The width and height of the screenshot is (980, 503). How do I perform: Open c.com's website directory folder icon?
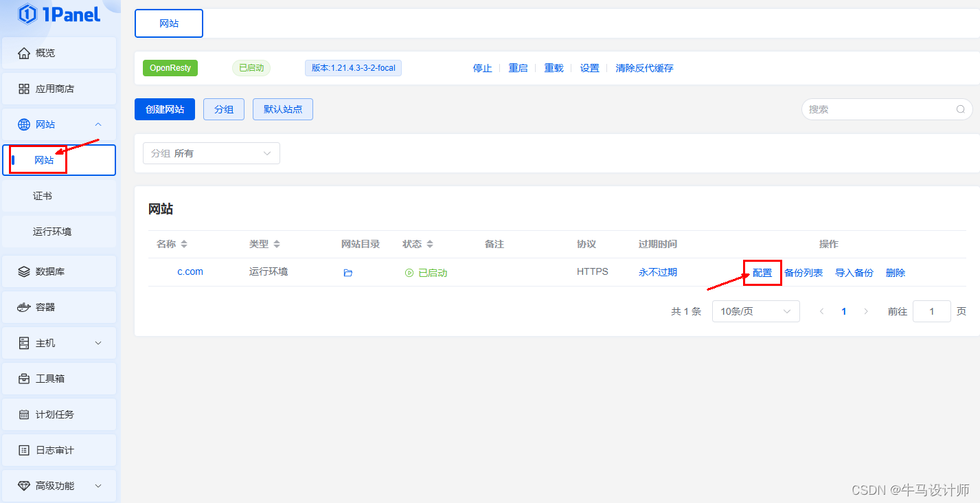coord(347,272)
